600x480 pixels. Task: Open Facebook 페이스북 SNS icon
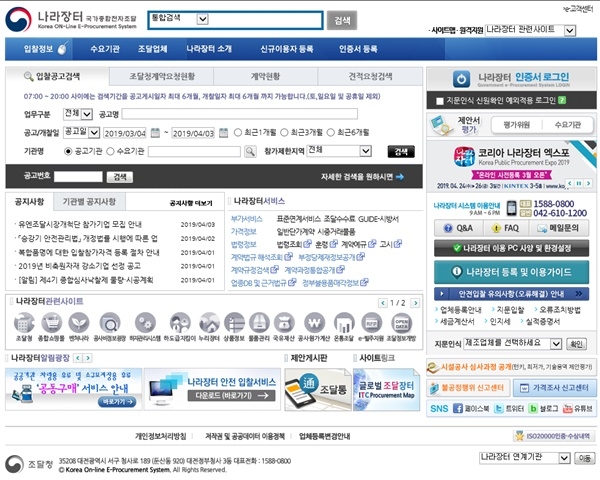[458, 408]
